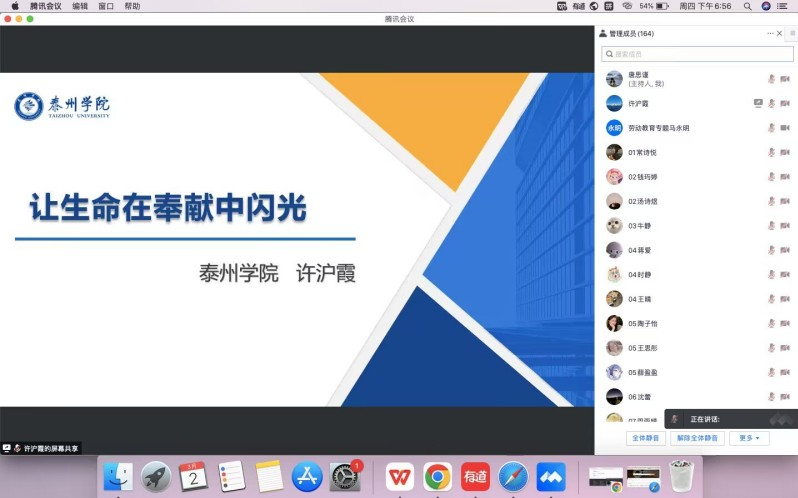The height and width of the screenshot is (498, 798).
Task: Click camera icon for 劳动教育专题马永明
Action: pyautogui.click(x=785, y=128)
